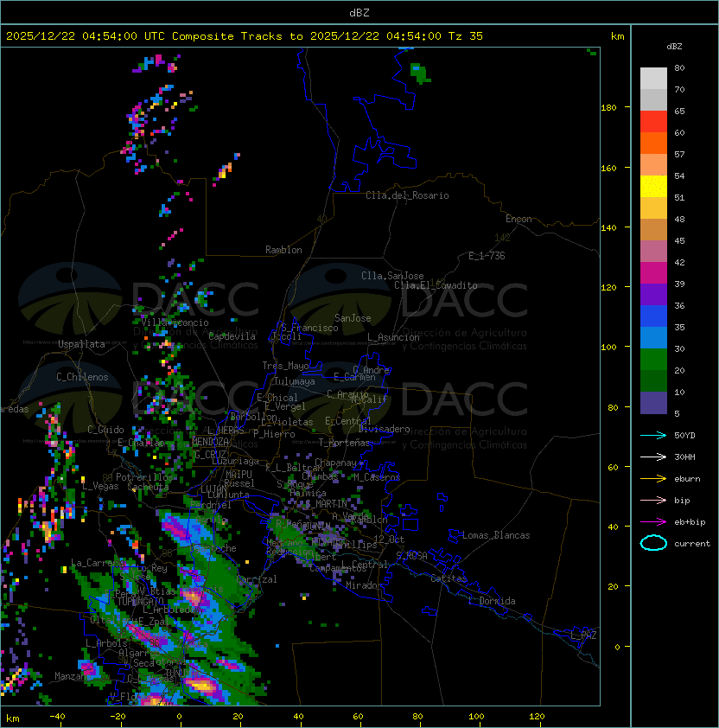Click the 'Tres_Mayo' map label
This screenshot has width=719, height=728.
(285, 366)
